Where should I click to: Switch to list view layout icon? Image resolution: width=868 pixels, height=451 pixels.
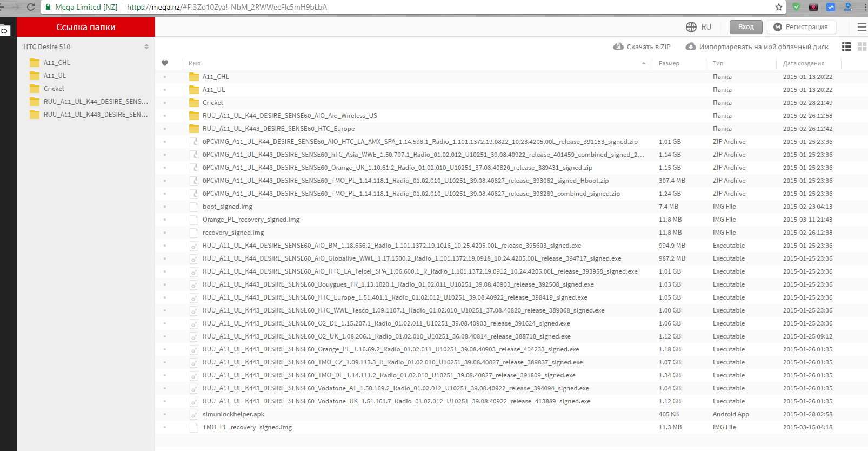pyautogui.click(x=846, y=47)
